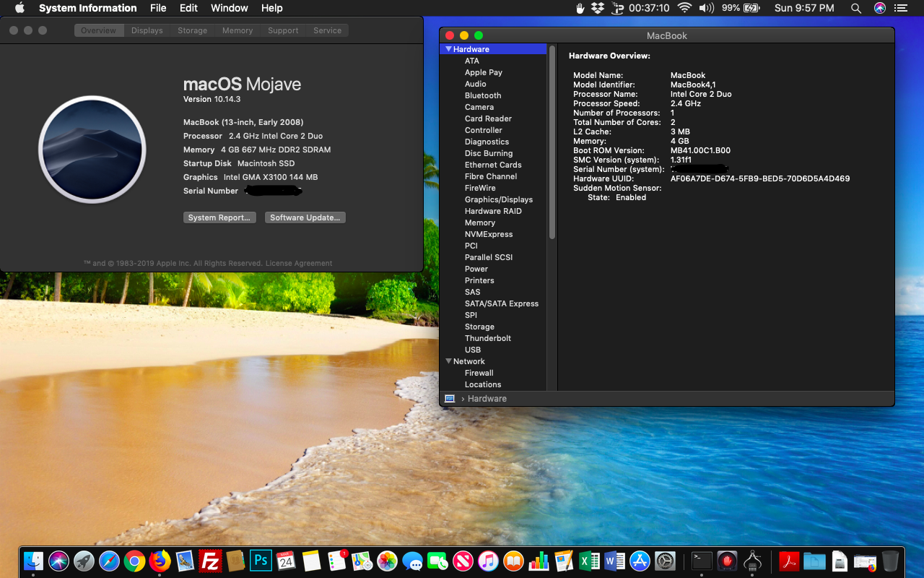Switch to the Support tab
This screenshot has width=924, height=578.
pyautogui.click(x=283, y=30)
